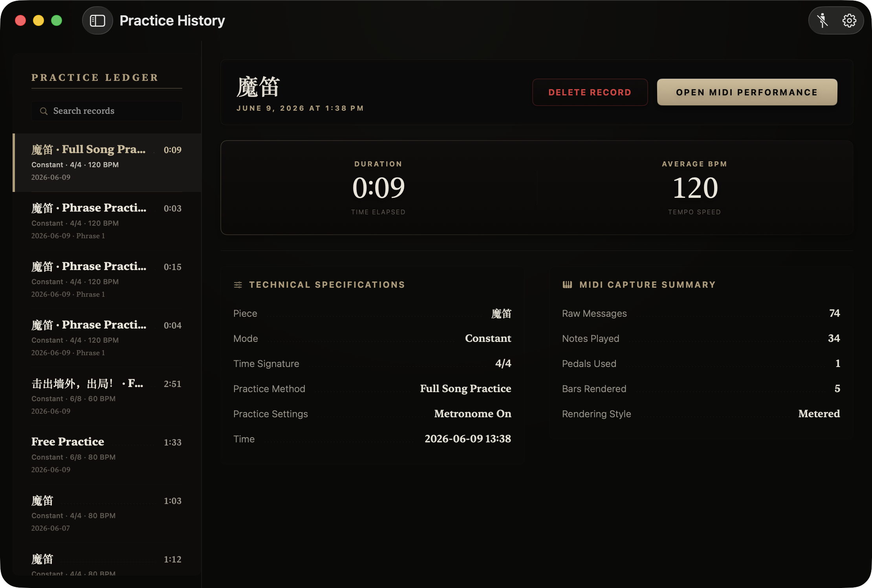Image resolution: width=872 pixels, height=588 pixels.
Task: Click the Raw Messages value 74
Action: tap(834, 313)
